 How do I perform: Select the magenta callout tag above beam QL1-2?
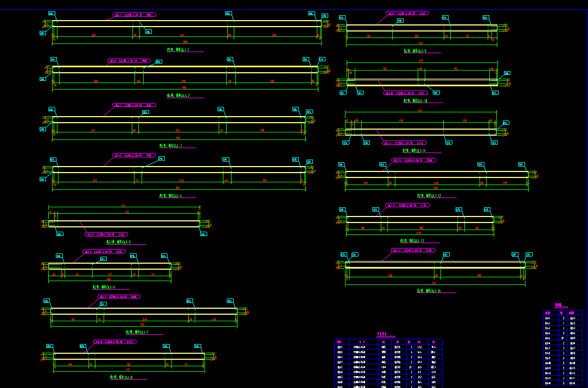tap(129, 61)
